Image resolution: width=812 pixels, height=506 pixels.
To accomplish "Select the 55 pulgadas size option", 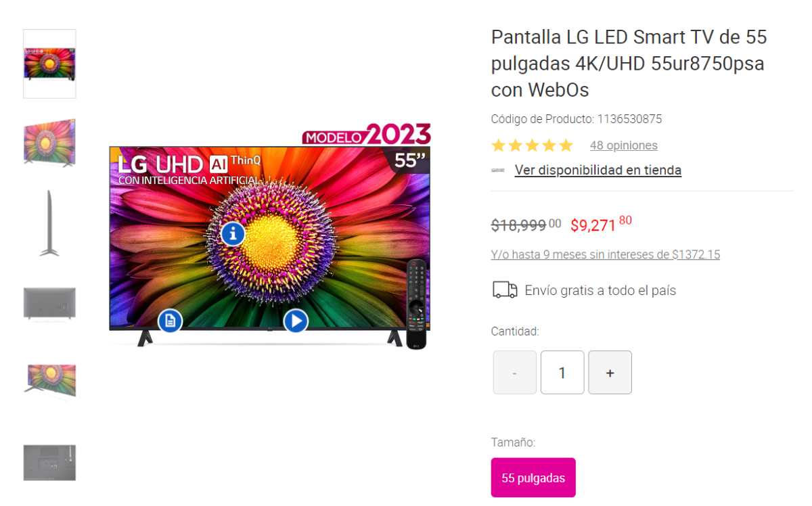I will (x=533, y=478).
